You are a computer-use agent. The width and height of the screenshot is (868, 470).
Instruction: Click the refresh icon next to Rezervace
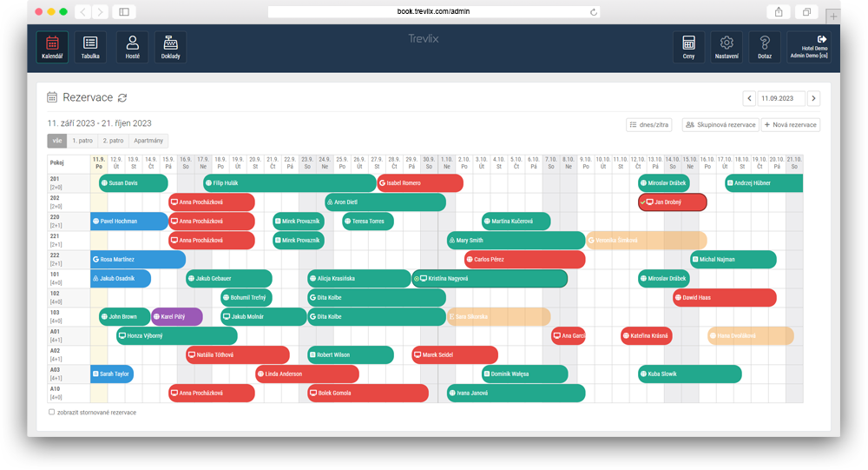[x=122, y=98]
